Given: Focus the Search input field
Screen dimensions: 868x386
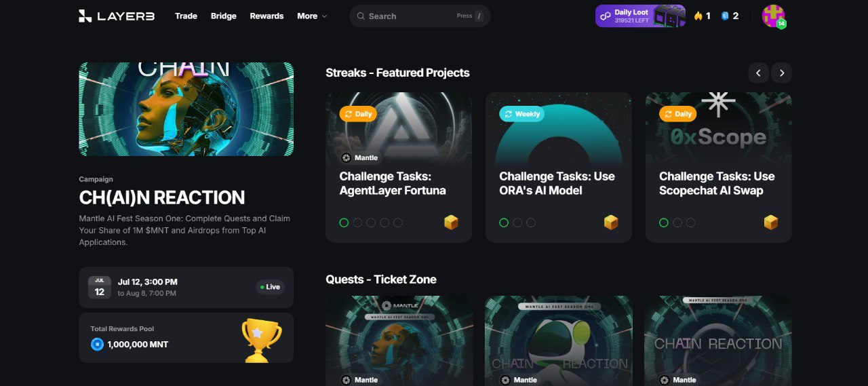Looking at the screenshot, I should pyautogui.click(x=420, y=16).
